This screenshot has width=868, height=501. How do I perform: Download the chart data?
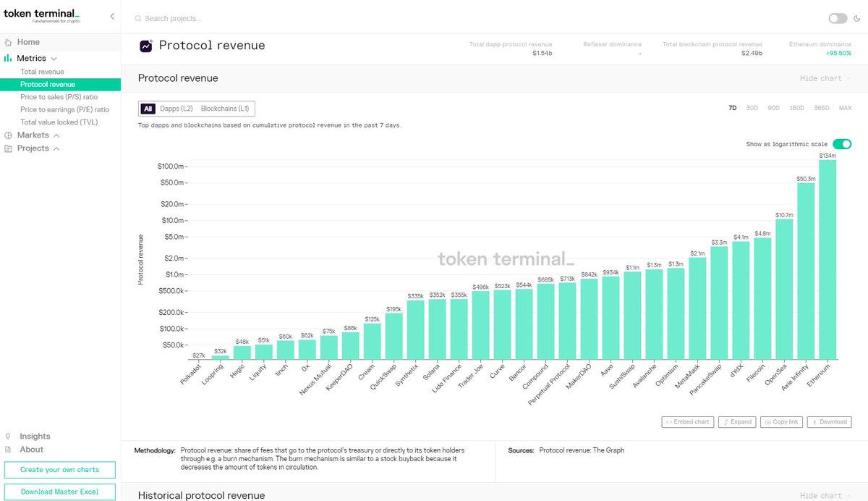coord(829,422)
